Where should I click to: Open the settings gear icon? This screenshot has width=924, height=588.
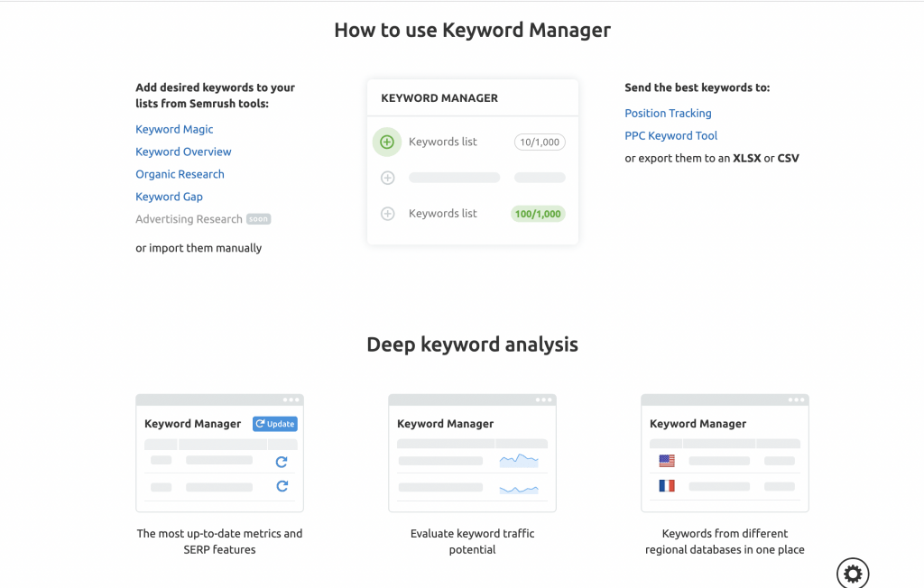click(x=853, y=572)
